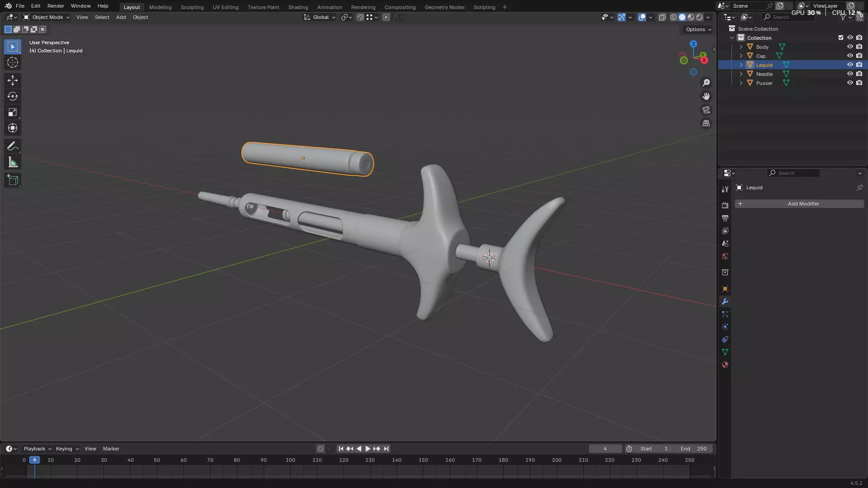
Task: Open the Object Data properties tab
Action: tap(725, 352)
